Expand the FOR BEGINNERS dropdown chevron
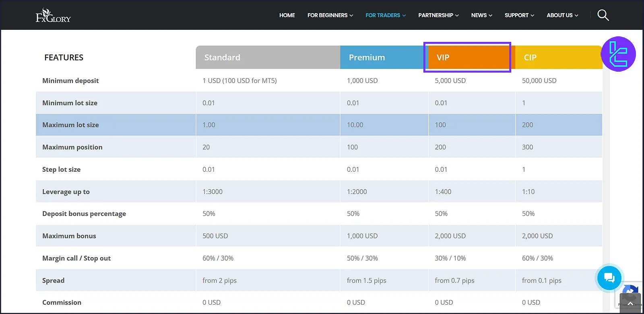Image resolution: width=644 pixels, height=314 pixels. pos(351,16)
